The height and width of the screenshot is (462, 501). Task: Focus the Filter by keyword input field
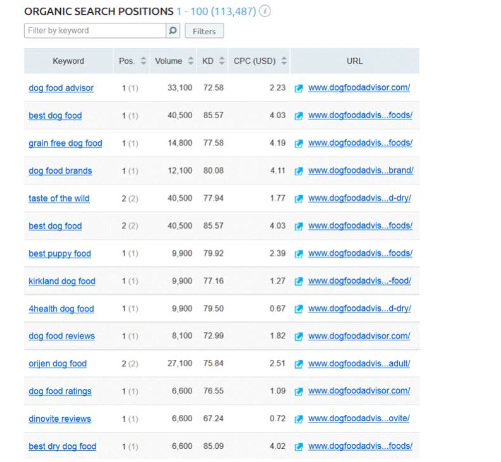pyautogui.click(x=95, y=31)
